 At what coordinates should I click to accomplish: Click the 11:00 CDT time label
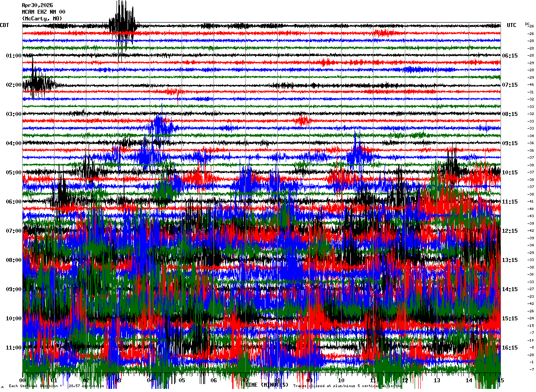14,348
